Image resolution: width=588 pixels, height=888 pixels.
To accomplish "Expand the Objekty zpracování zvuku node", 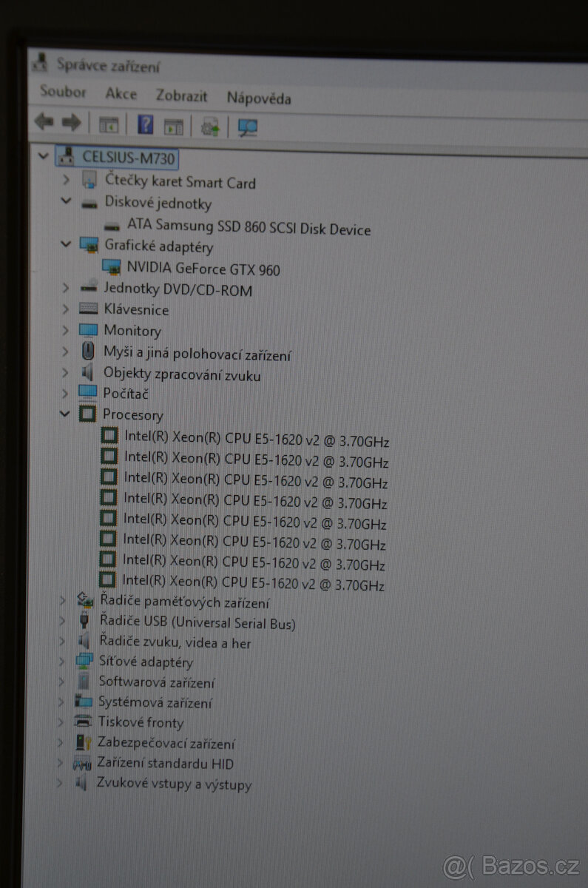I will coord(66,371).
